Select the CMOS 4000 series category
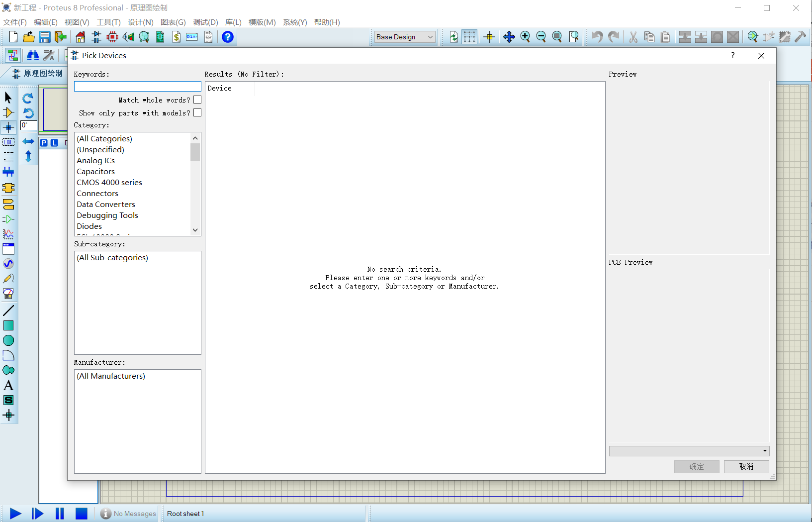 click(x=109, y=183)
